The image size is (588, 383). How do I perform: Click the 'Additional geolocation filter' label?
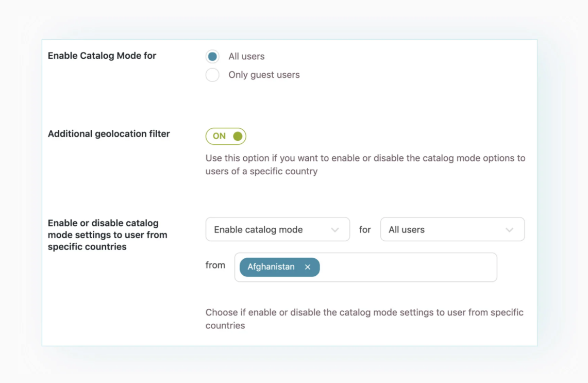coord(109,134)
